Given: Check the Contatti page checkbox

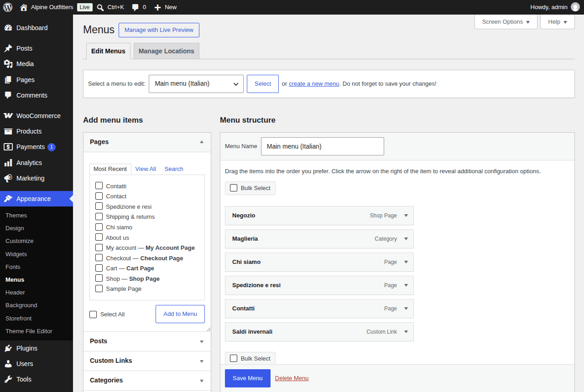Looking at the screenshot, I should [x=99, y=186].
